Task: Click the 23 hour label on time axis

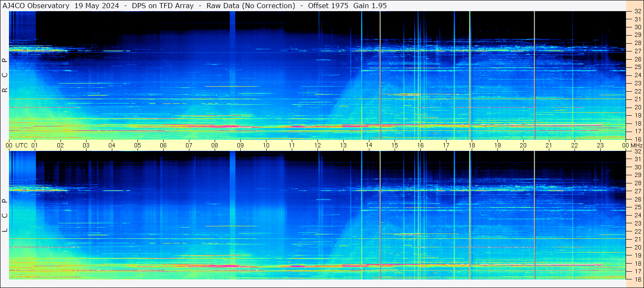Action: click(600, 145)
